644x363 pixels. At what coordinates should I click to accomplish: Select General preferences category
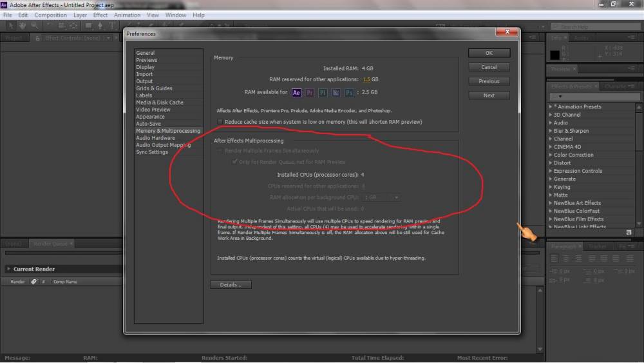click(146, 53)
